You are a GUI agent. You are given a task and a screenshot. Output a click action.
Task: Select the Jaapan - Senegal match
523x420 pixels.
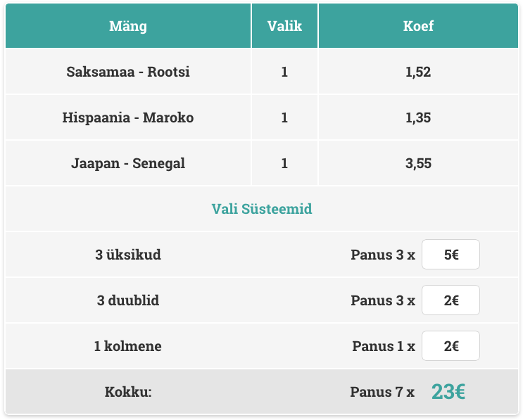pyautogui.click(x=128, y=163)
